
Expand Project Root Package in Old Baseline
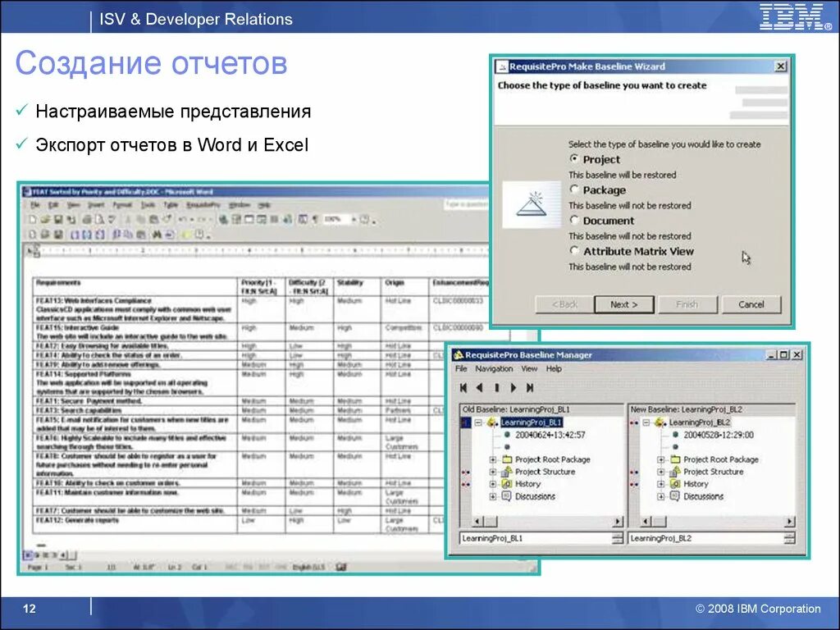point(492,459)
